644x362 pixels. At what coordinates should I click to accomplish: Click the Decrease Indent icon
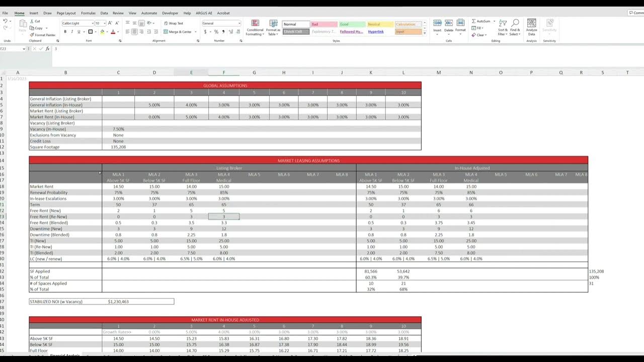[x=149, y=32]
